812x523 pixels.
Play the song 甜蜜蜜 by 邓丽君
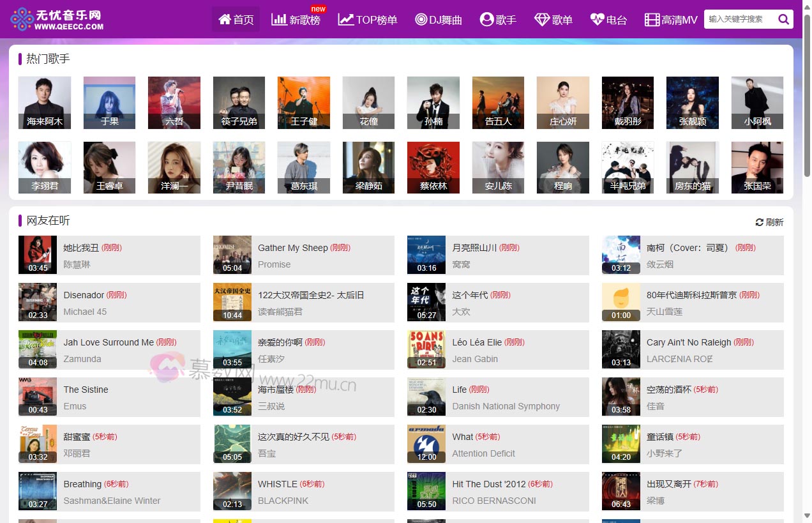coord(77,437)
